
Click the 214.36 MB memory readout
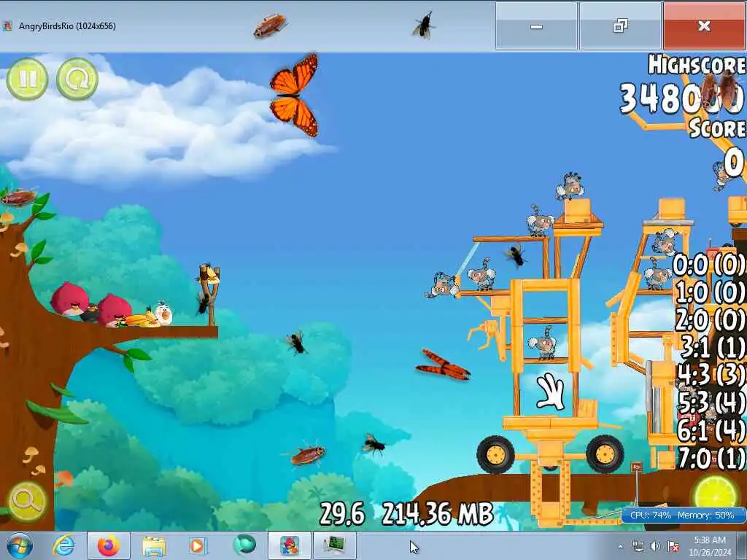pyautogui.click(x=438, y=514)
